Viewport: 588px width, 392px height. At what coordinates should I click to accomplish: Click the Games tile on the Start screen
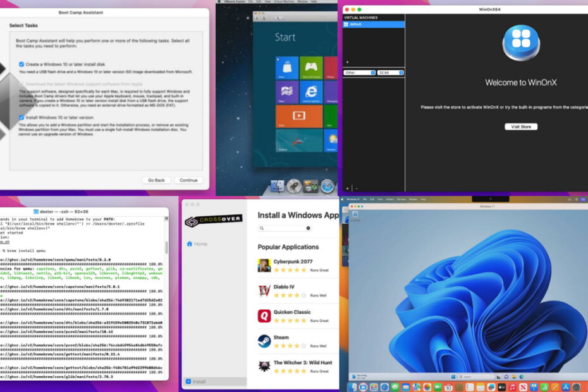click(310, 68)
